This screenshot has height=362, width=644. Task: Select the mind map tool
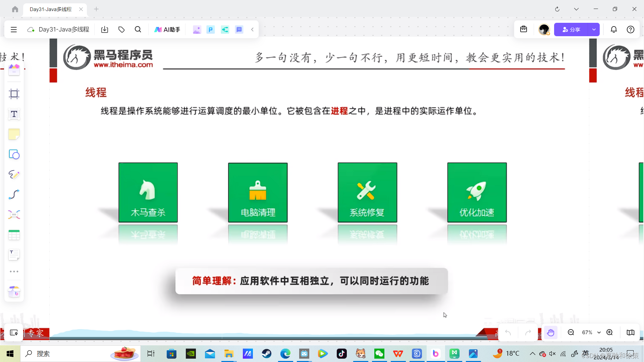(x=14, y=215)
